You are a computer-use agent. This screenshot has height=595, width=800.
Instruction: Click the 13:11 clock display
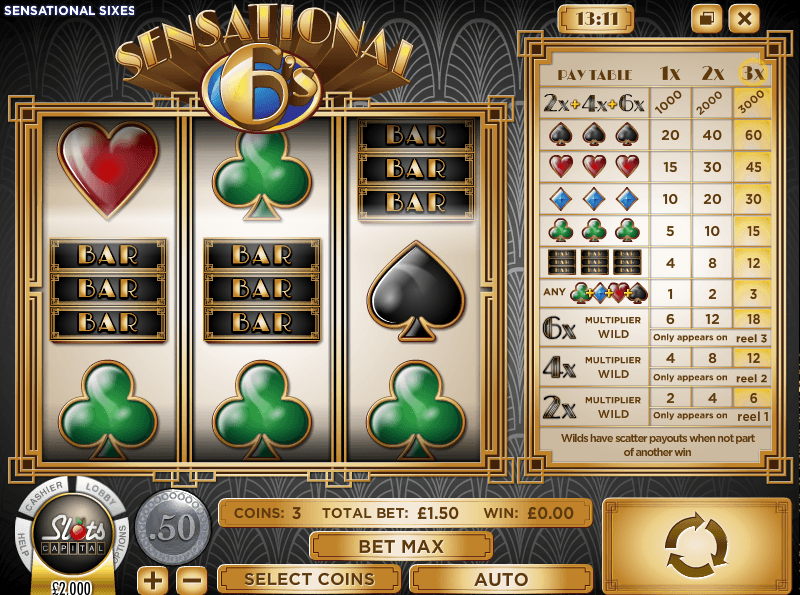[596, 19]
